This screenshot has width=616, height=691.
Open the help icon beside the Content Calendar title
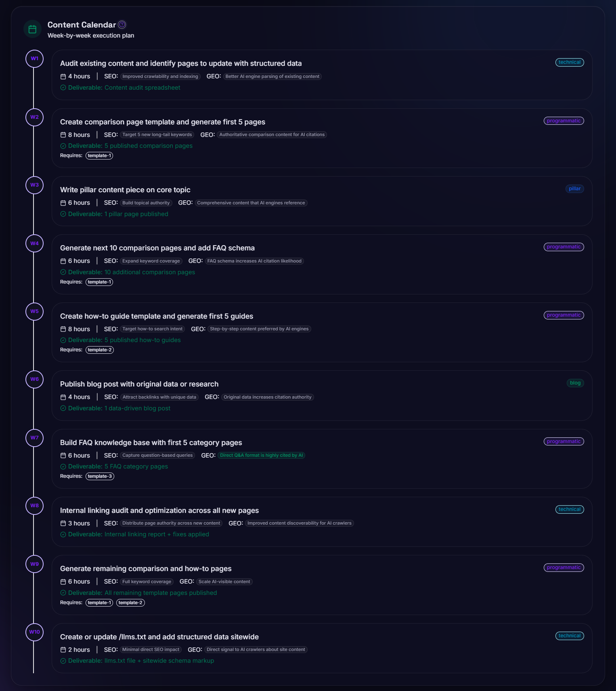(x=122, y=25)
